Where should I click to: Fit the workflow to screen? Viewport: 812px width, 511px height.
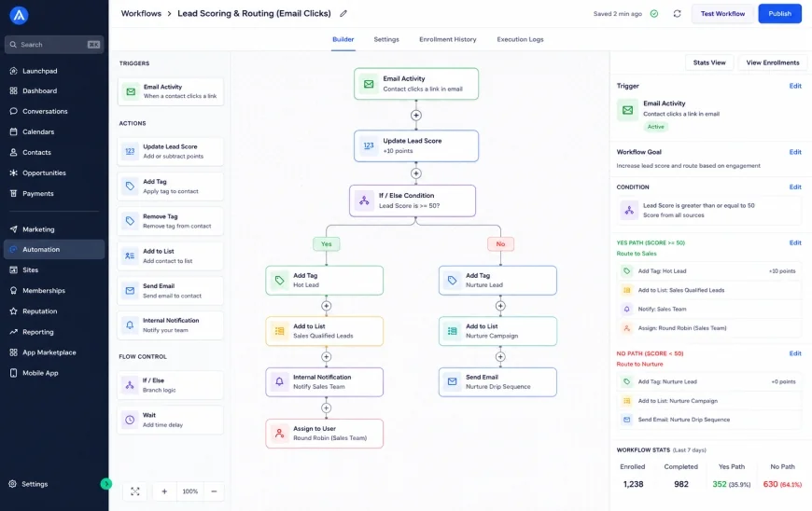click(x=135, y=491)
